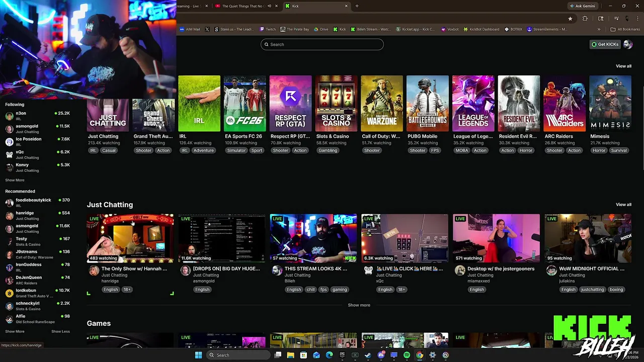Open the PUBG Mobile category cover
The width and height of the screenshot is (644, 362).
[428, 104]
